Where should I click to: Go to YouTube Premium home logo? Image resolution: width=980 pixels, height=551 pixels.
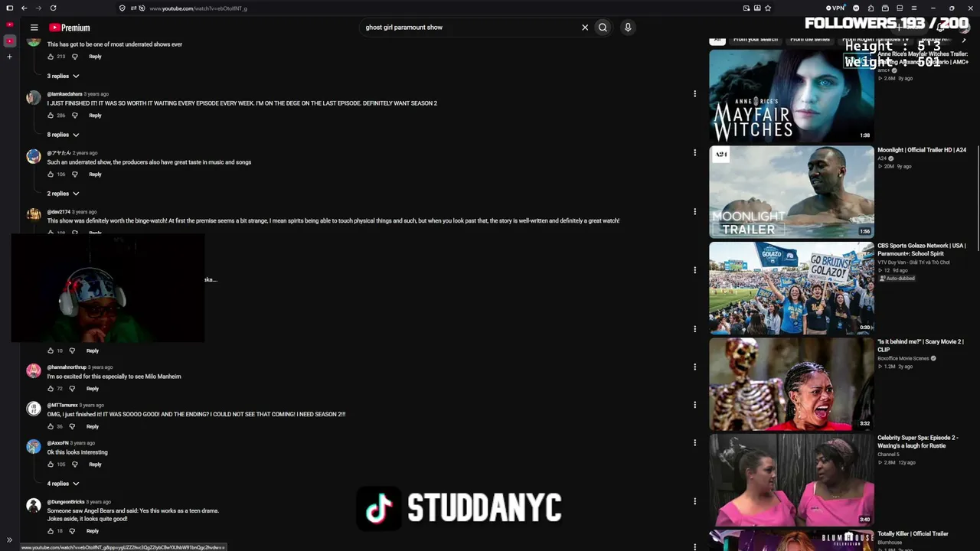click(x=70, y=28)
